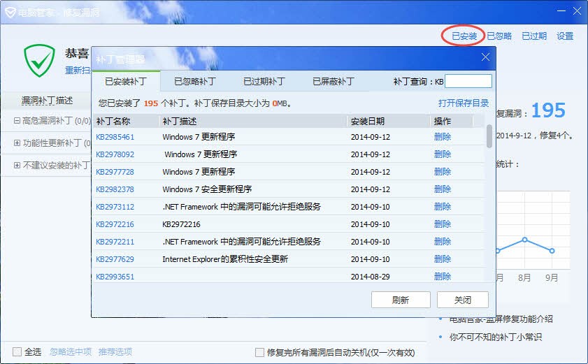Open patch link KB2982378
The height and width of the screenshot is (364, 588).
pos(115,189)
